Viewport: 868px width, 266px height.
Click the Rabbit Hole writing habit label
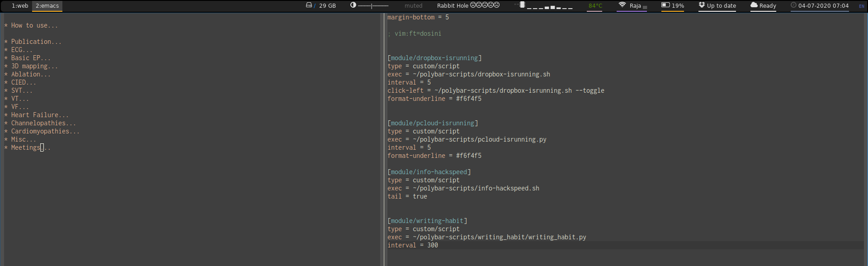click(453, 6)
